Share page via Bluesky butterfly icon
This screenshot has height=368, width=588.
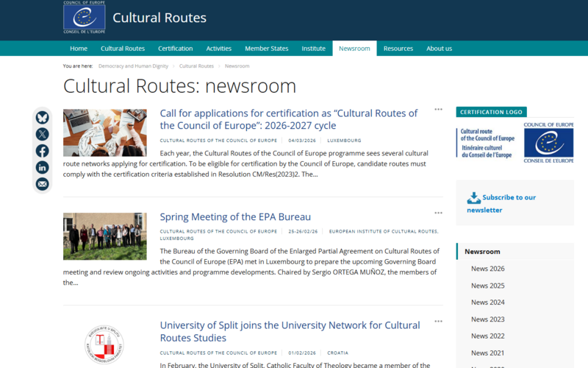[43, 118]
